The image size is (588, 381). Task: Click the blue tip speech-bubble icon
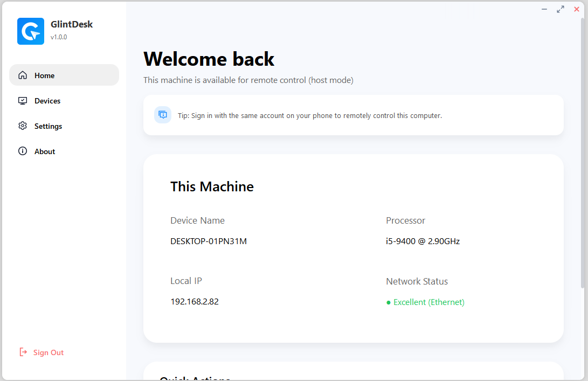(162, 115)
